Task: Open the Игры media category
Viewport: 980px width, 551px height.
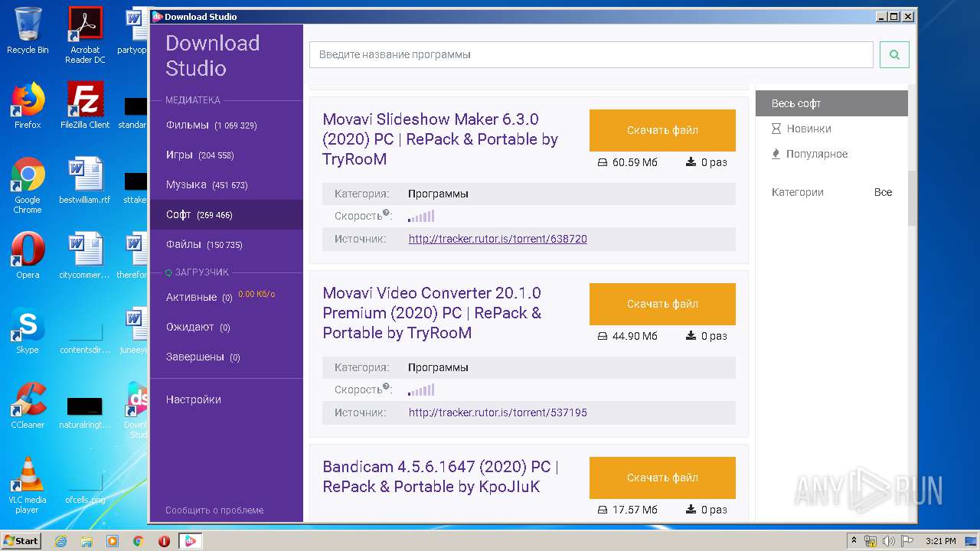Action: (x=227, y=155)
